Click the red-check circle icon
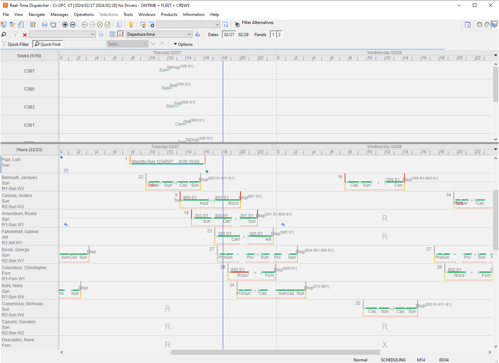The width and height of the screenshot is (499, 363). (x=100, y=25)
